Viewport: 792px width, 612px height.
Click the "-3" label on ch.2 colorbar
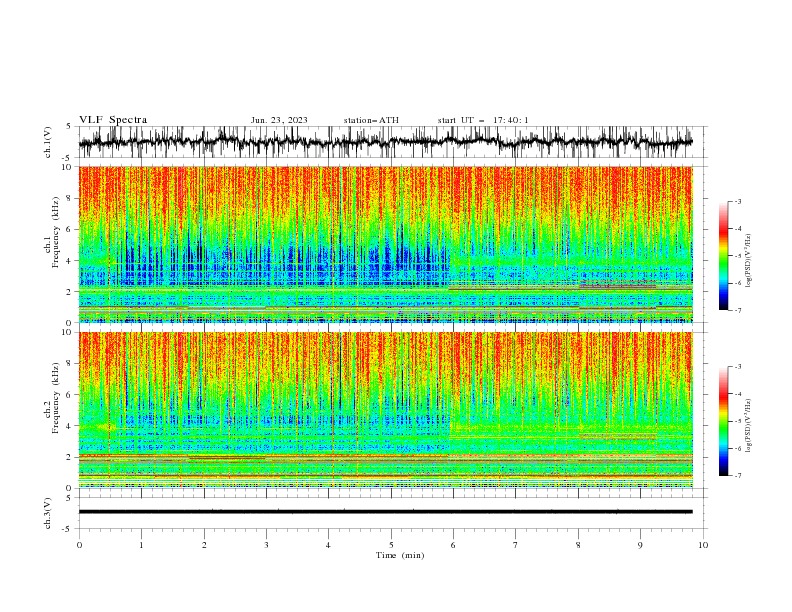[738, 367]
